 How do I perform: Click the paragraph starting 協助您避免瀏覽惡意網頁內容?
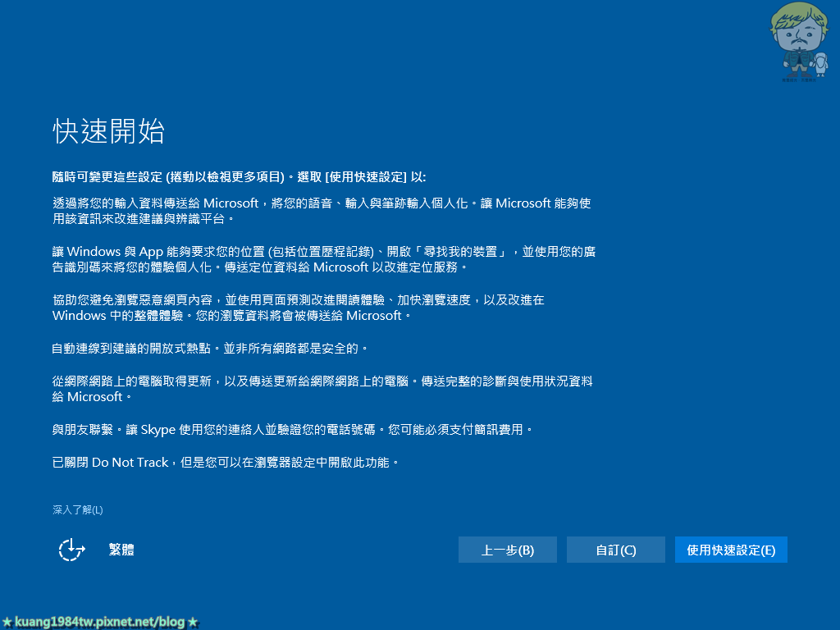pos(298,308)
